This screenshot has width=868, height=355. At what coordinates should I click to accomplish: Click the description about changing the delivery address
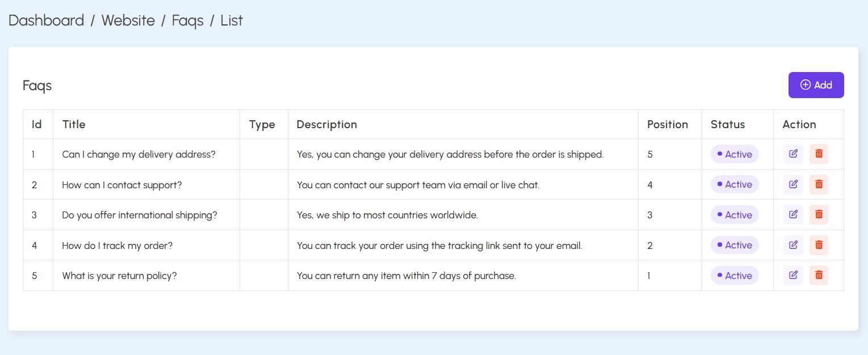(450, 154)
